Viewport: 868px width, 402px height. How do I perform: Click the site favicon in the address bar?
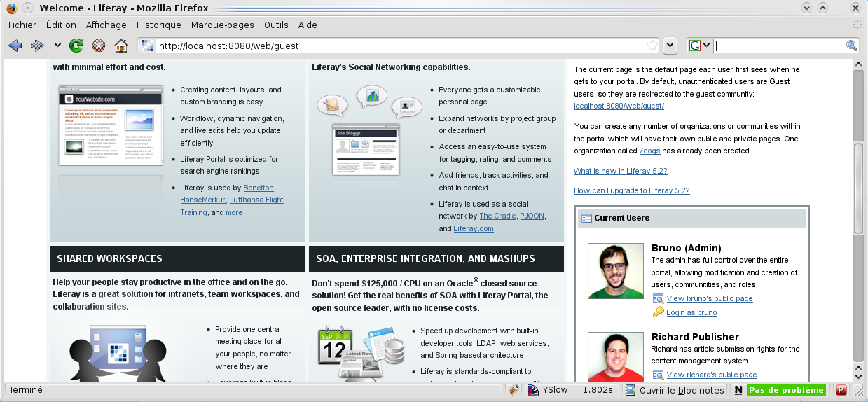(147, 46)
